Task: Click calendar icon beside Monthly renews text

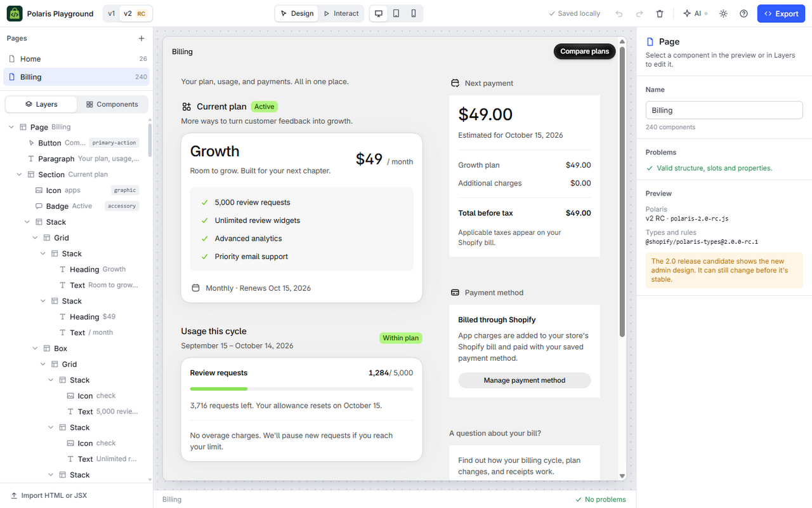Action: (x=195, y=288)
